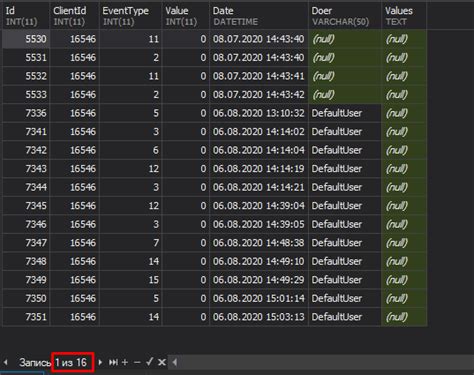Sort by the Date column header
The height and width of the screenshot is (375, 474).
(x=259, y=16)
